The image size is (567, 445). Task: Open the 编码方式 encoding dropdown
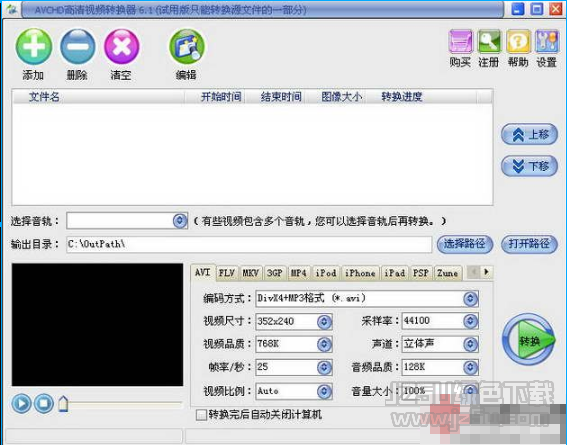tap(470, 299)
